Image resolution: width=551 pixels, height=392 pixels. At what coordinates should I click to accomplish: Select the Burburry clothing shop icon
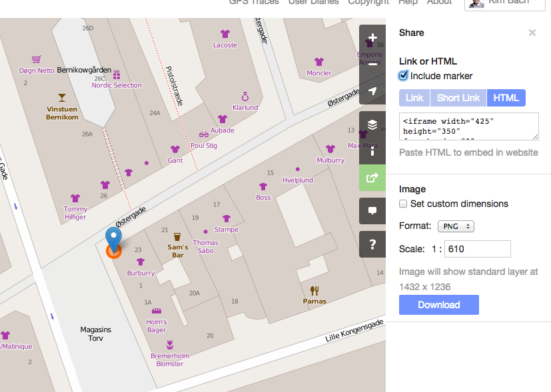[141, 262]
